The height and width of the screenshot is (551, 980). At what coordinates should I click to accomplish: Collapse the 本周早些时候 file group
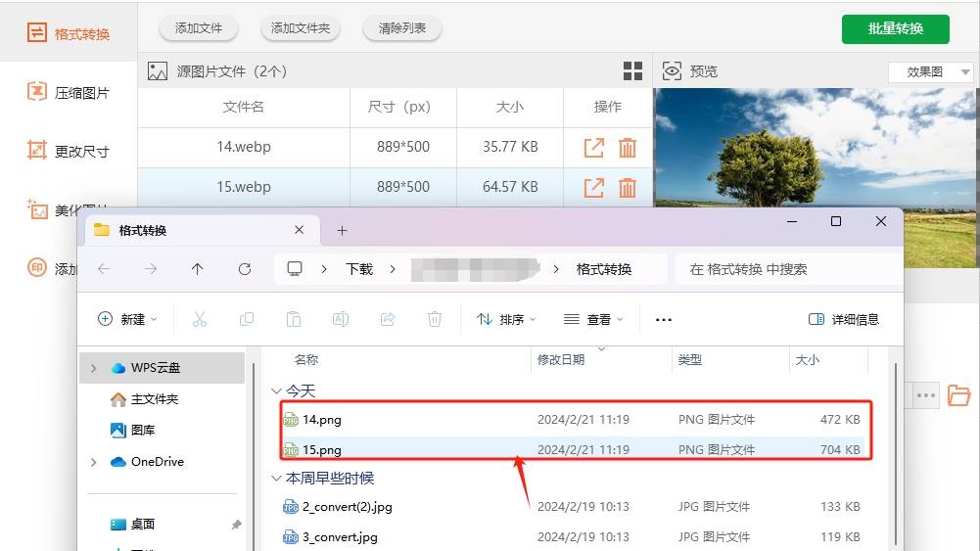coord(276,479)
